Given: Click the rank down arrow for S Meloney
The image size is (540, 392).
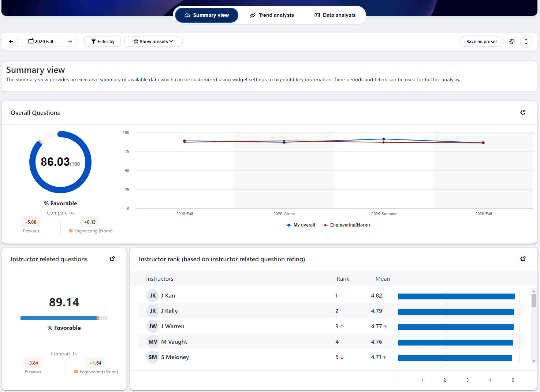Looking at the screenshot, I should point(342,358).
